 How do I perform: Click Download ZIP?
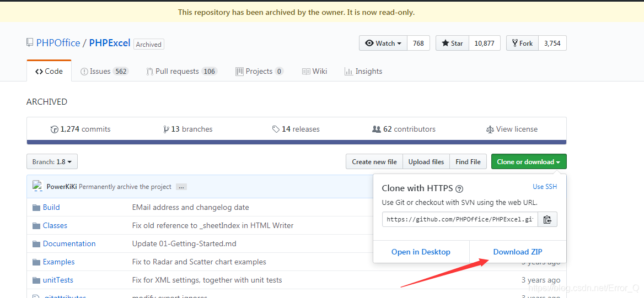click(518, 252)
